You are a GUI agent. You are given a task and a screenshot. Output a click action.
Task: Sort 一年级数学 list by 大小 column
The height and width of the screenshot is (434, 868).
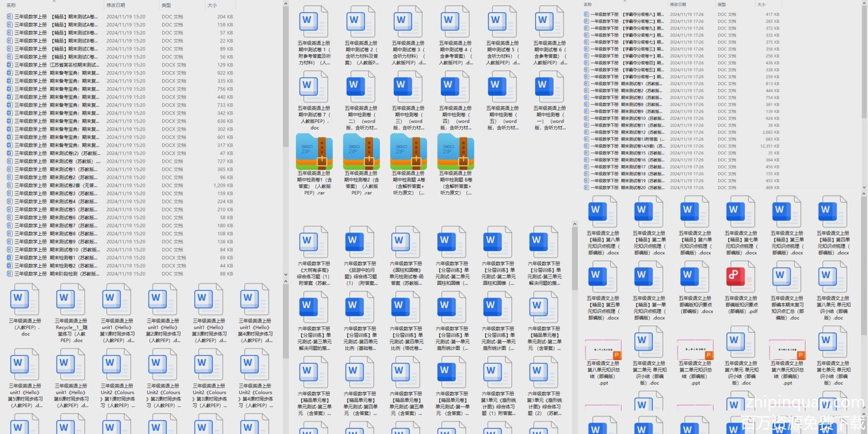pyautogui.click(x=761, y=4)
